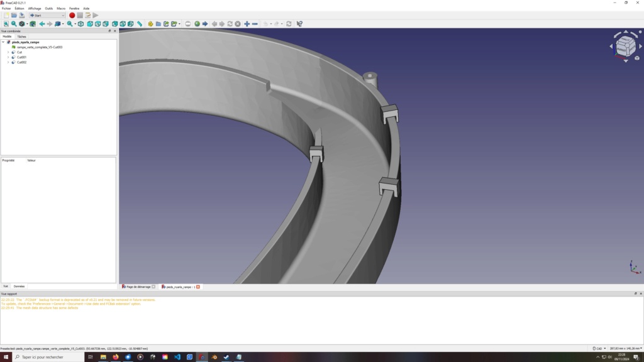Switch to the Tâches tab

pyautogui.click(x=22, y=36)
